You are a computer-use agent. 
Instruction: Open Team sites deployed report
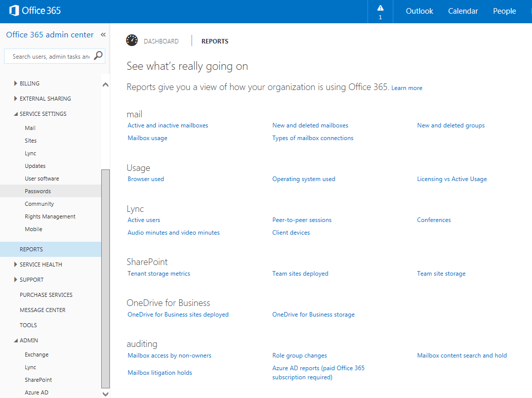(x=300, y=274)
